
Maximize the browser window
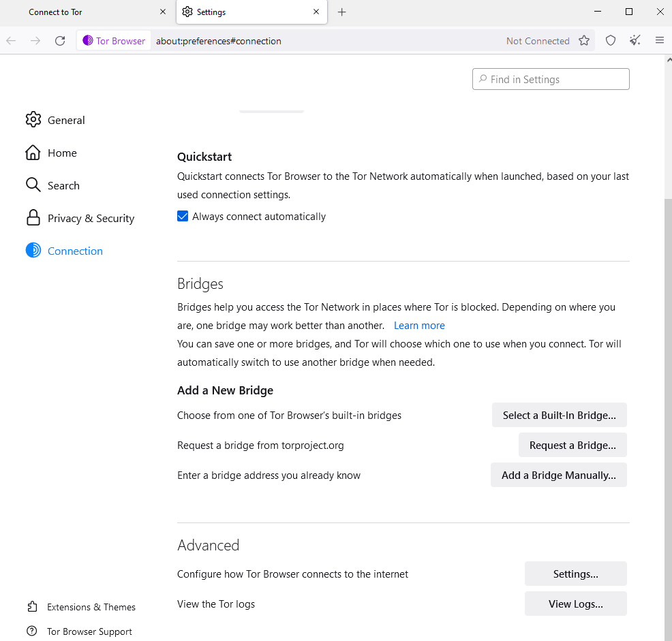[628, 12]
